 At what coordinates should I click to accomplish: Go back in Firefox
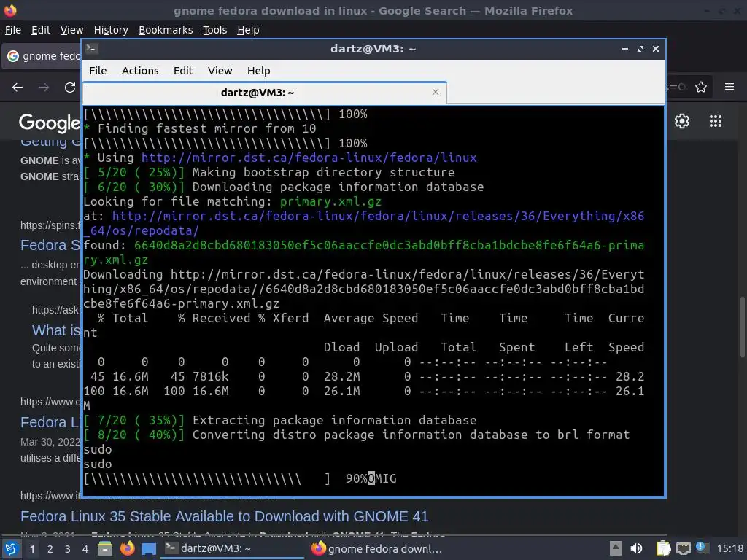point(18,87)
